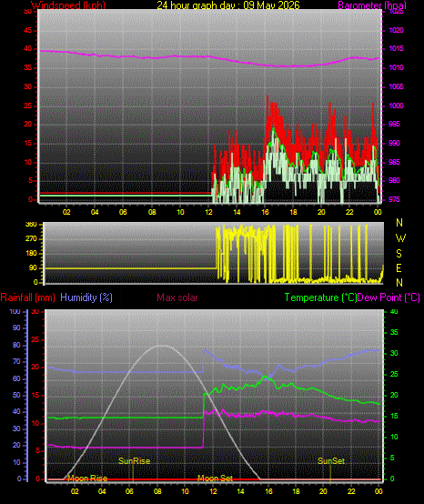Click rainfall scale value 25

coord(35,339)
